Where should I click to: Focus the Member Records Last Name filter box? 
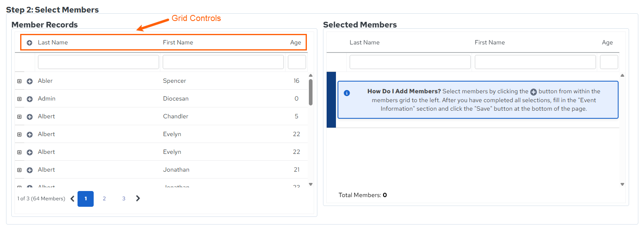click(99, 62)
